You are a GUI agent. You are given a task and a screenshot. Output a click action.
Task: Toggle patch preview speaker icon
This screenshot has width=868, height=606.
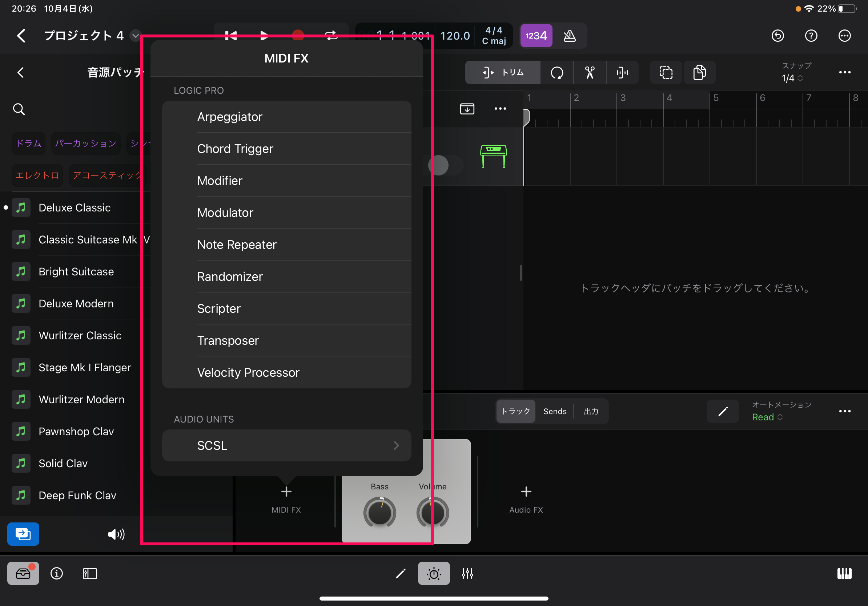116,534
